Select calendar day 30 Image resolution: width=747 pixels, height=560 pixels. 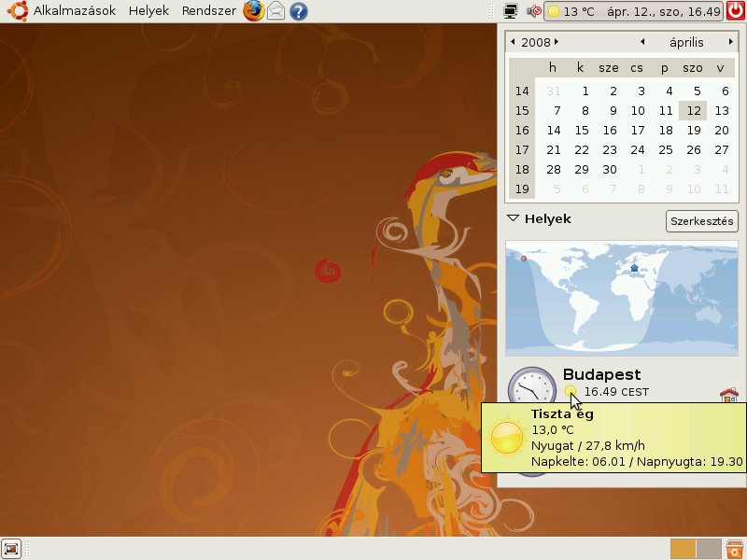click(x=610, y=169)
